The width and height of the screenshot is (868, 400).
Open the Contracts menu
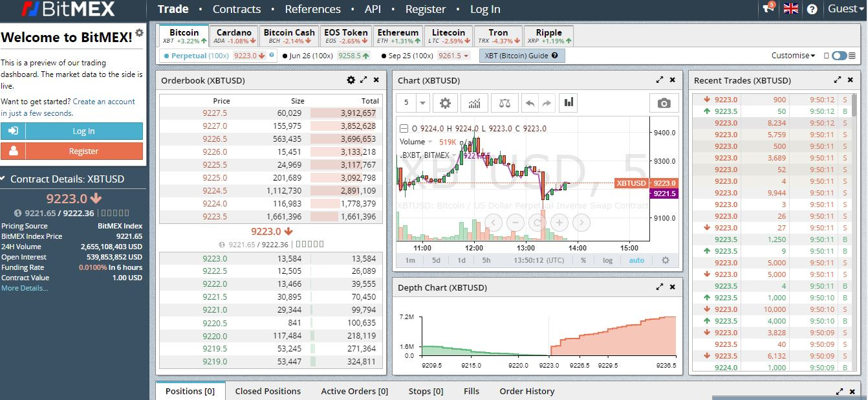click(x=237, y=9)
